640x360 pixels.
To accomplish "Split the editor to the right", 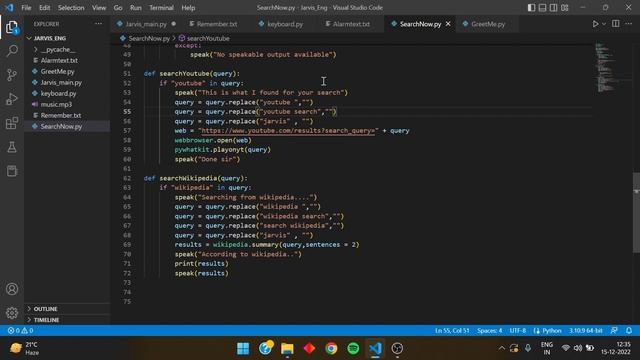I will tap(616, 24).
